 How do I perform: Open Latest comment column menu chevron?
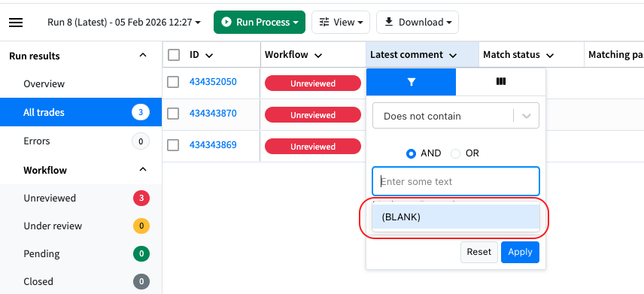click(453, 56)
